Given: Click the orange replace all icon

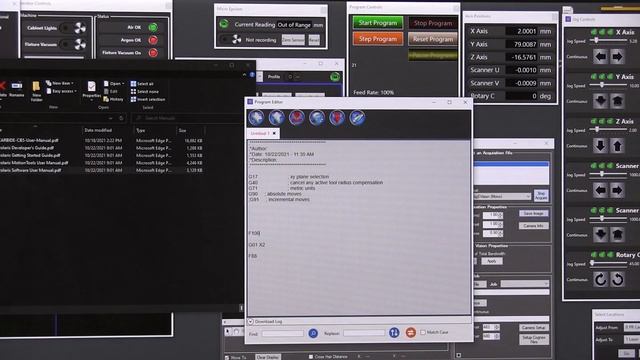Looking at the screenshot, I should click(x=411, y=333).
